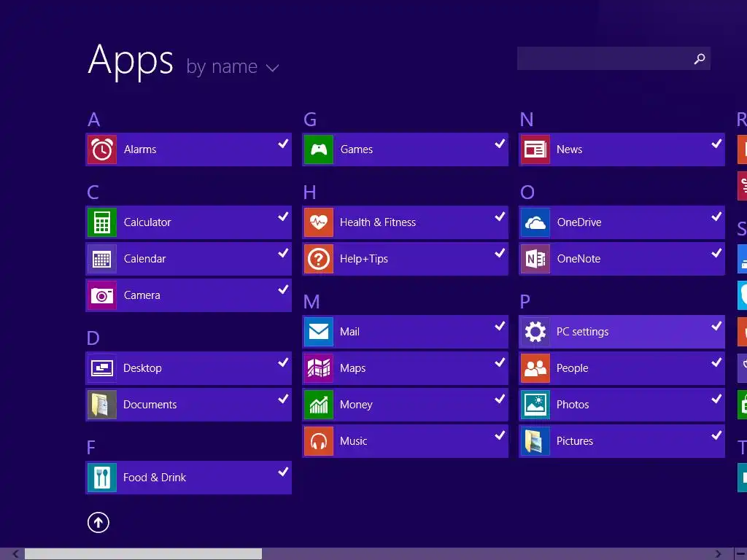Viewport: 747px width, 560px height.
Task: Open the Calculator app icon
Action: (102, 222)
